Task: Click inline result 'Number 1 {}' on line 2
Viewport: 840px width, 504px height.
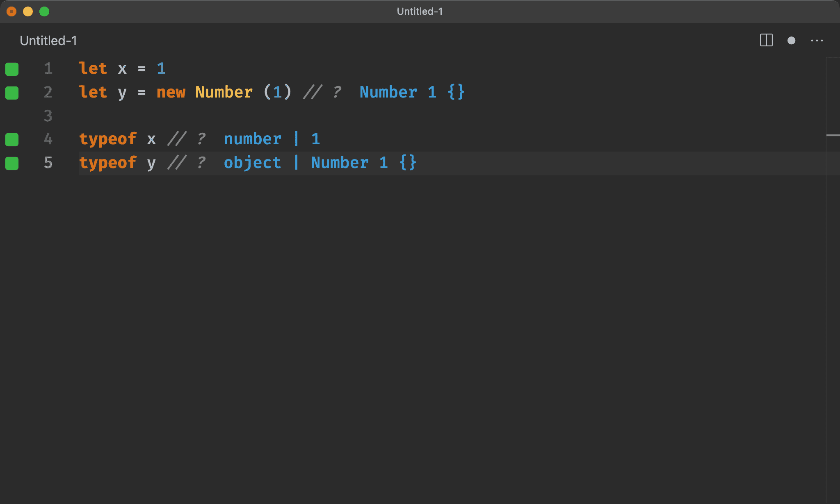Action: [x=412, y=92]
